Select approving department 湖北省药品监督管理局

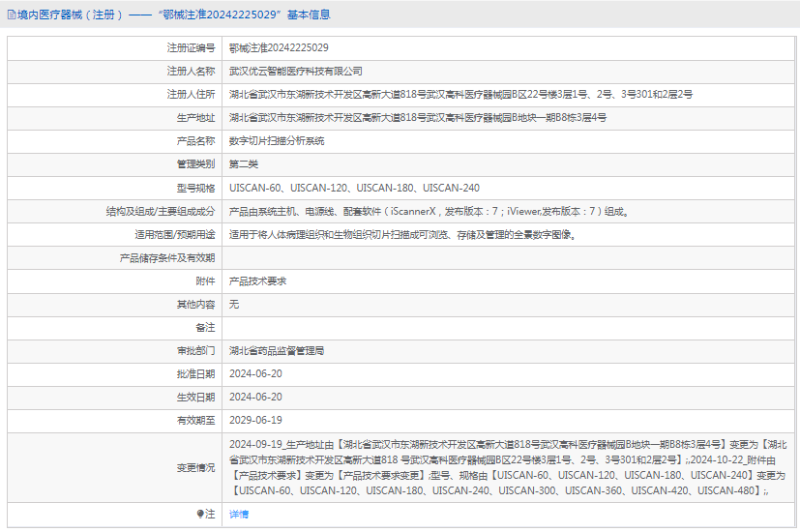pyautogui.click(x=277, y=351)
